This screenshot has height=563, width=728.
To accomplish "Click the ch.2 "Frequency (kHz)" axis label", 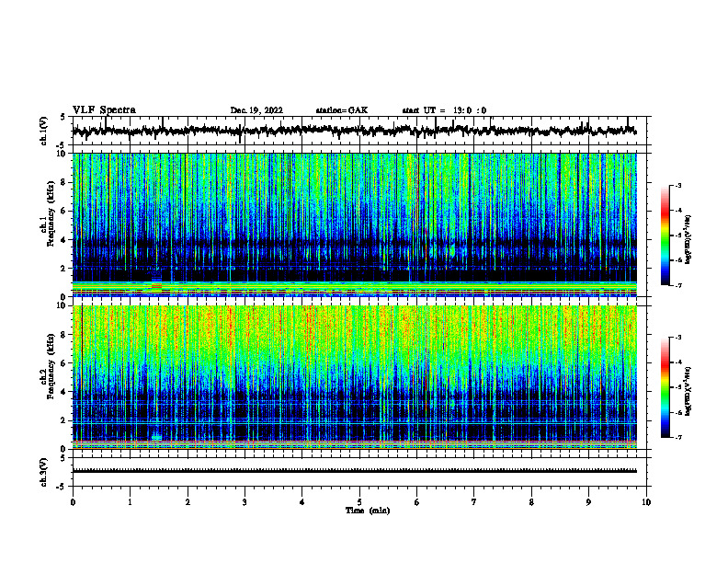I will tap(51, 366).
